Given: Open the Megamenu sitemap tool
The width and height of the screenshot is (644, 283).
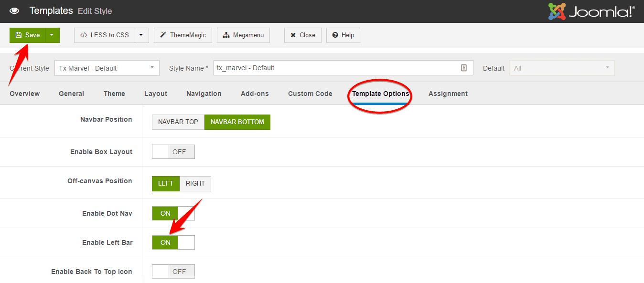Looking at the screenshot, I should pos(243,35).
